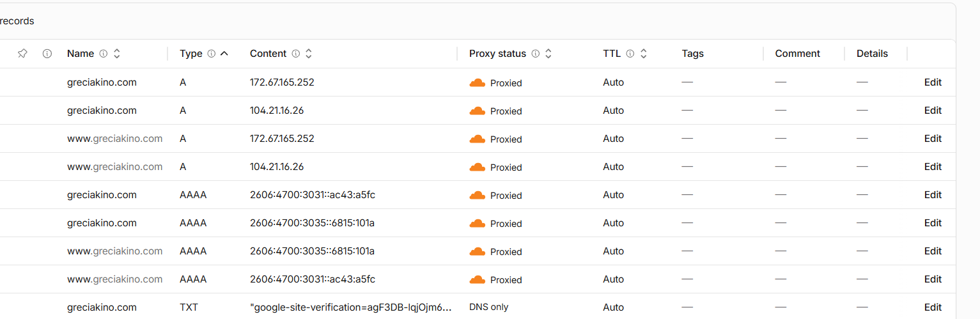Select the truncated google-site-verification content text
Screen dimensions: 980x319
click(351, 307)
